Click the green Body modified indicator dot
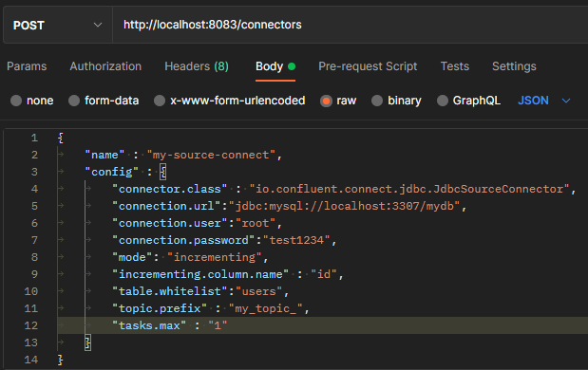Image resolution: width=588 pixels, height=370 pixels. coord(292,66)
